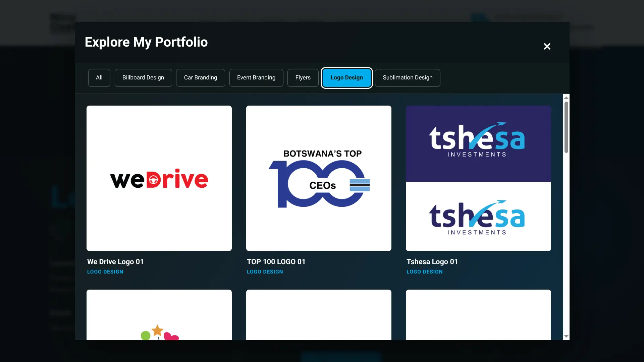This screenshot has height=362, width=644.
Task: Show only Flyers in the portfolio
Action: pyautogui.click(x=303, y=78)
